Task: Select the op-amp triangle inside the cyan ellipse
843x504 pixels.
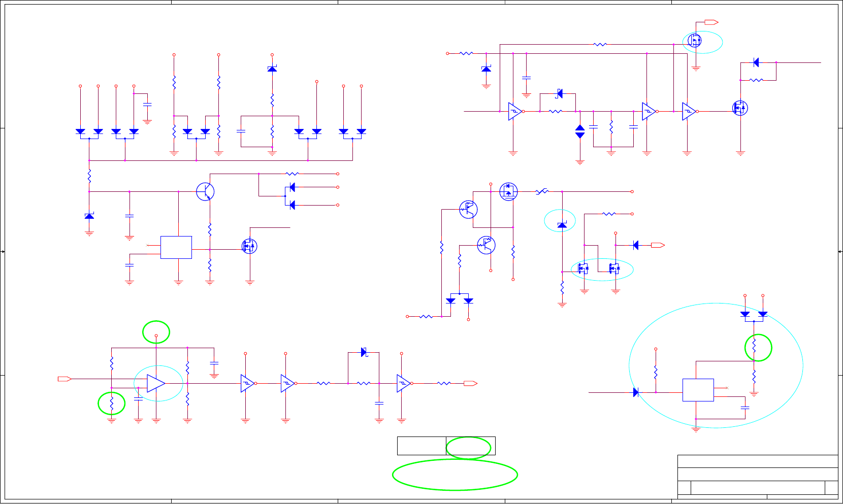Action: coord(156,383)
